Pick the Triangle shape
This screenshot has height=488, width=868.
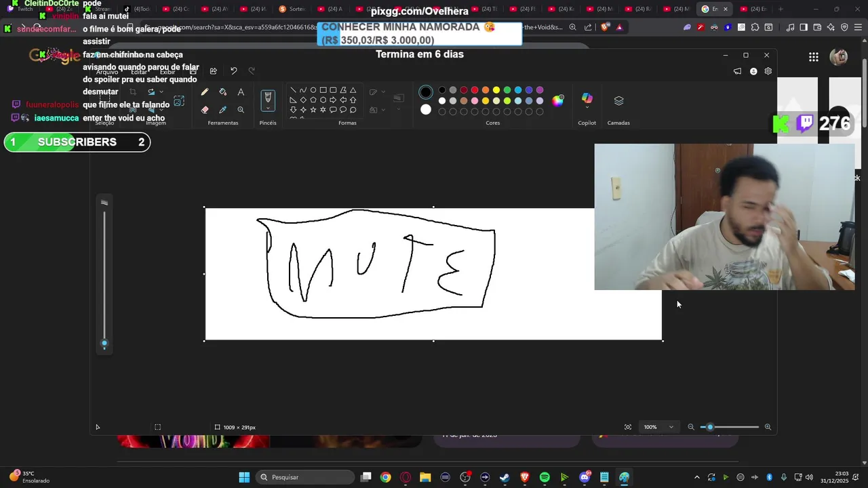(x=353, y=89)
